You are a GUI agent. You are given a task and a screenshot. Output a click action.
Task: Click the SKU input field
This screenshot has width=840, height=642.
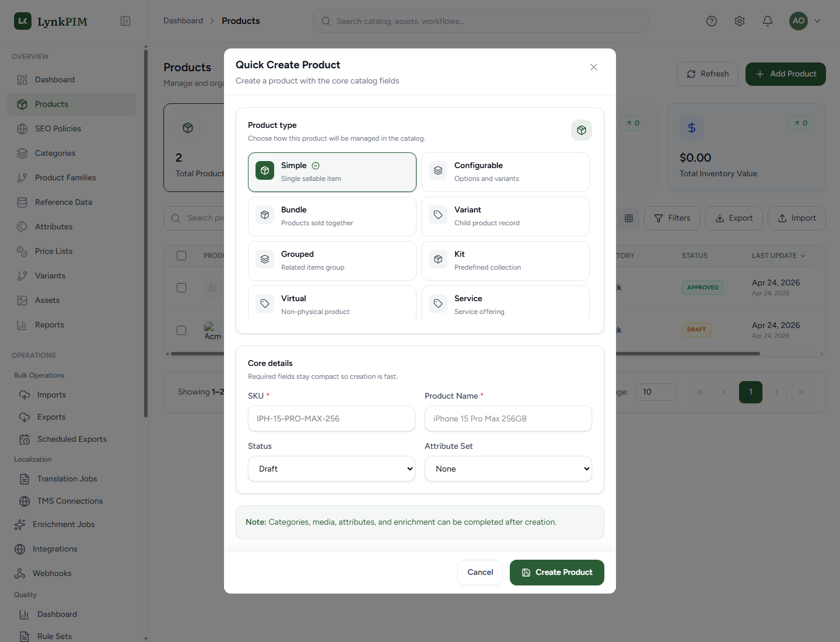point(331,418)
